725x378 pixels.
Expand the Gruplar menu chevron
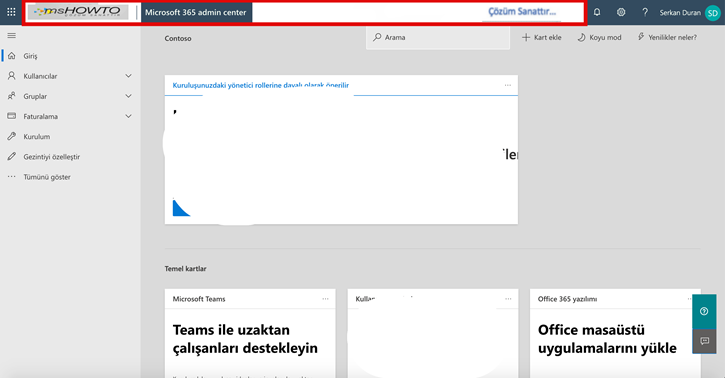(129, 96)
